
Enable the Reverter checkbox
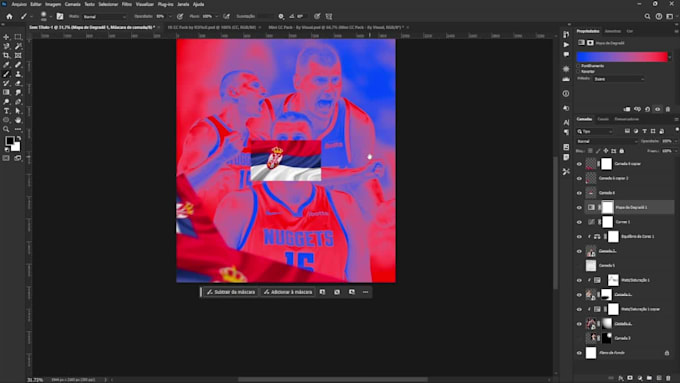click(x=579, y=71)
